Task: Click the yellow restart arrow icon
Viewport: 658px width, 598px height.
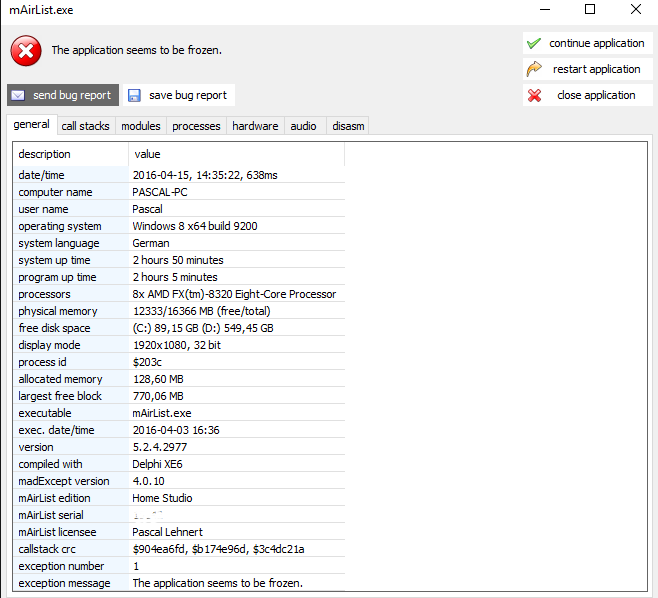Action: [534, 69]
